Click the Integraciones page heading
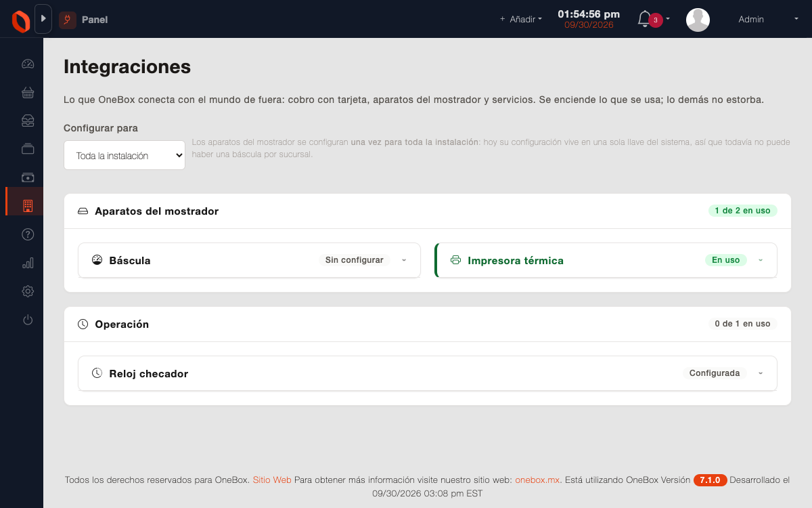 pos(127,67)
